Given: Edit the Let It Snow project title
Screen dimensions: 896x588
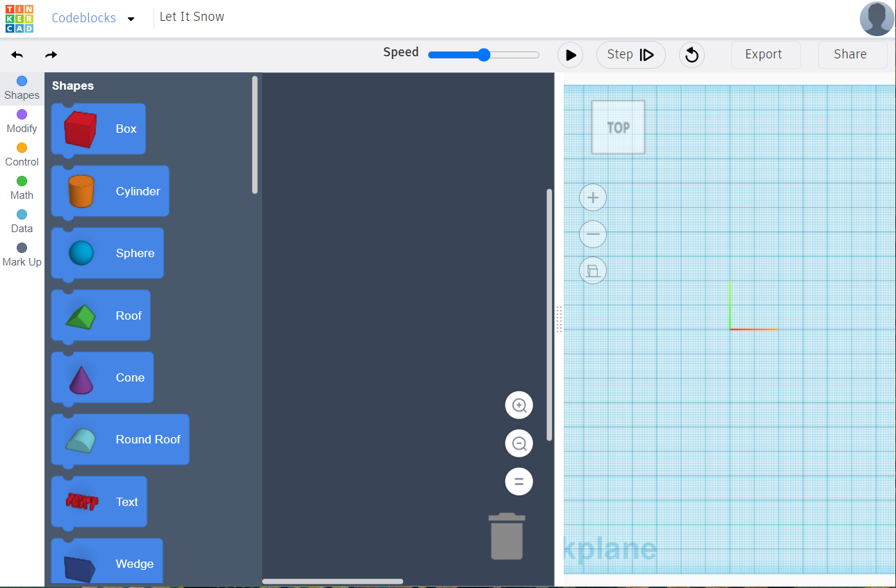Looking at the screenshot, I should (192, 17).
